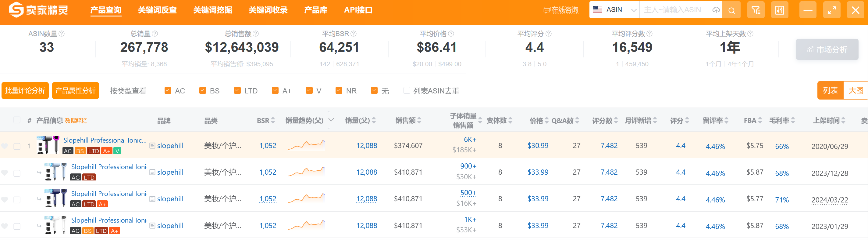
Task: Sort by 评分数 column arrows
Action: click(616, 121)
